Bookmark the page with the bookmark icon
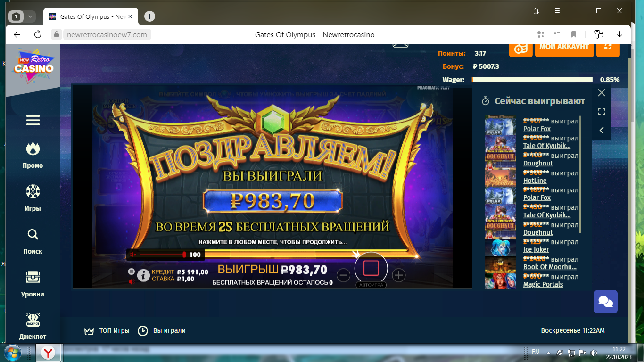This screenshot has width=644, height=362. coord(574,34)
